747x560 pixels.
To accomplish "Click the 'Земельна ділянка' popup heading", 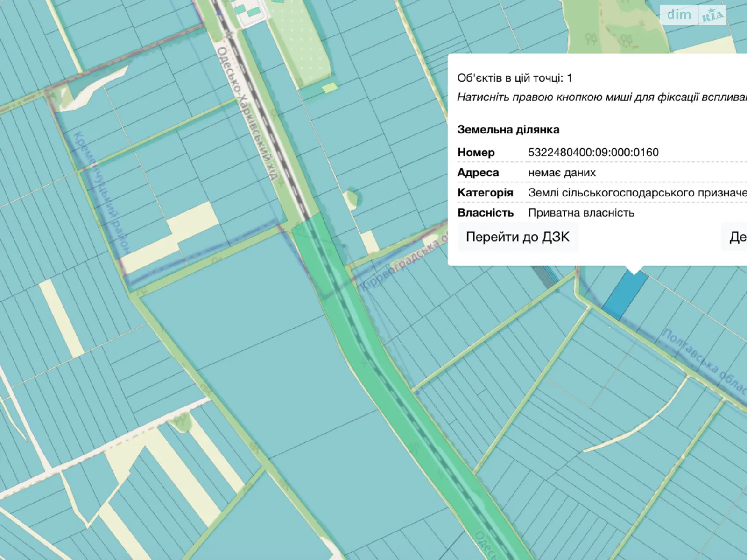I will point(508,130).
